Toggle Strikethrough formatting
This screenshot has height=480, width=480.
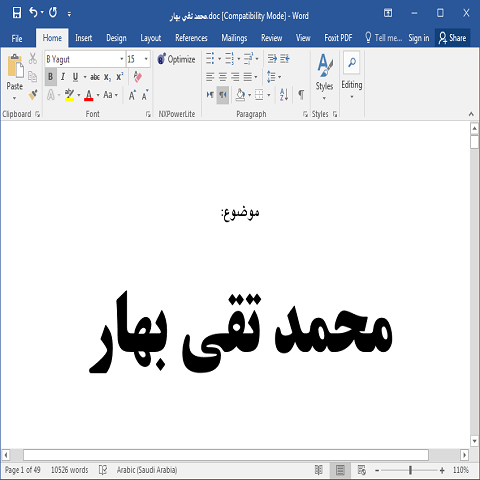(95, 77)
